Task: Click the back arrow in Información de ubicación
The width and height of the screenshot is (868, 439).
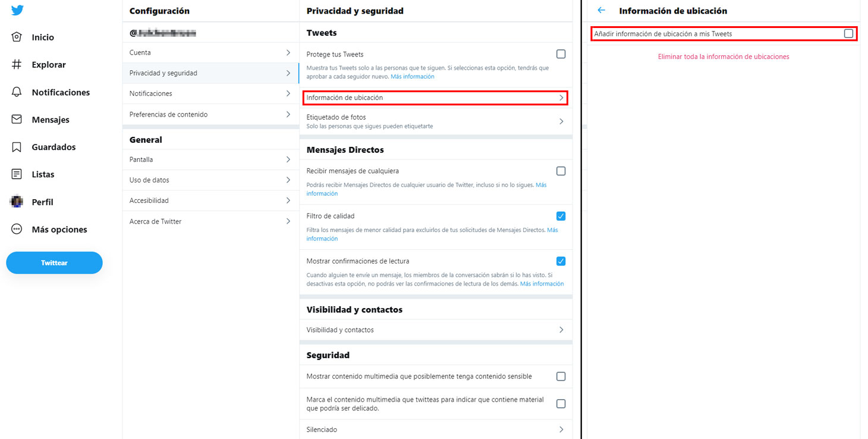Action: [x=602, y=10]
